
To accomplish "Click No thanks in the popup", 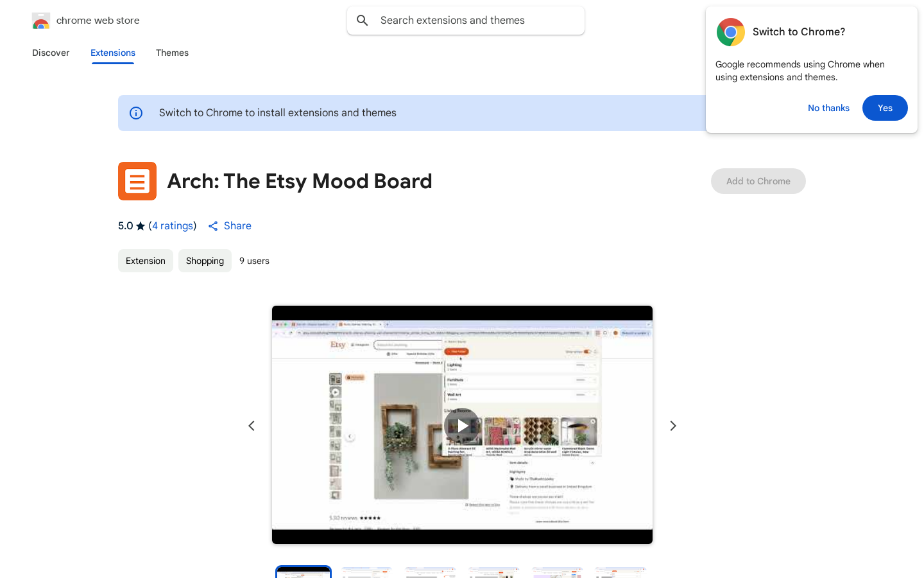I will [828, 108].
